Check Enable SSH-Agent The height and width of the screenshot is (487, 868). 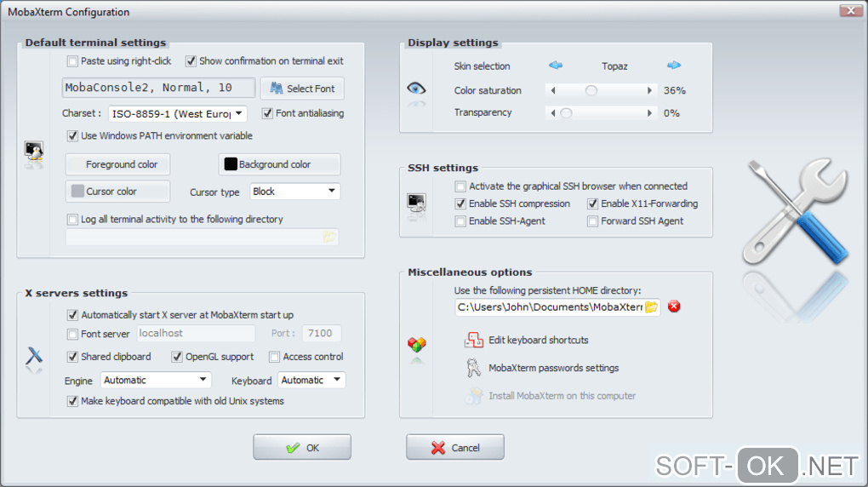460,221
